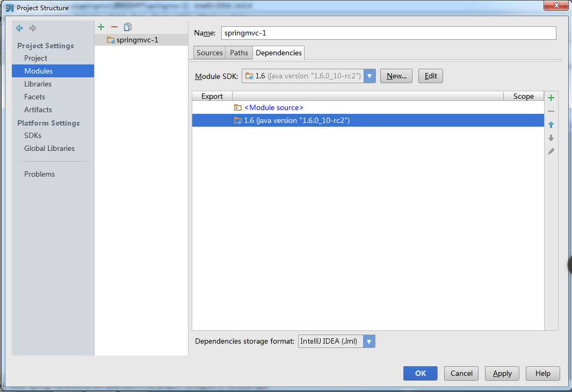Image resolution: width=572 pixels, height=392 pixels.
Task: Select the 1.6 java version dependency row
Action: coord(368,120)
